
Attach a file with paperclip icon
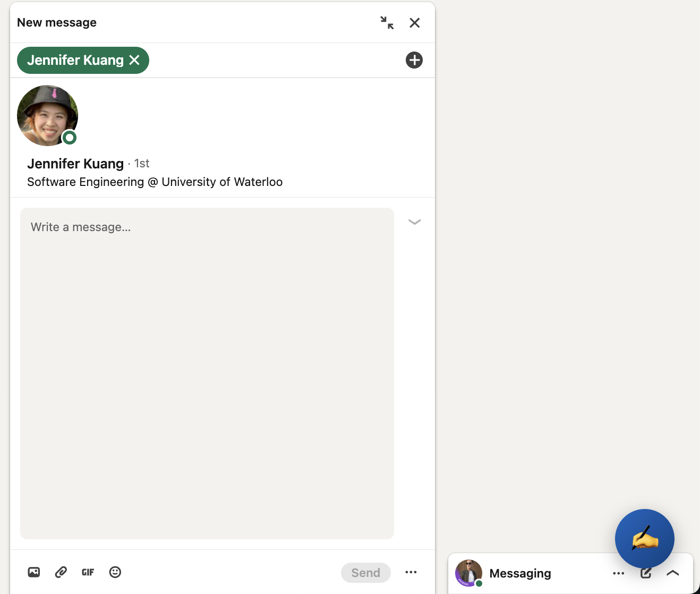(x=61, y=572)
